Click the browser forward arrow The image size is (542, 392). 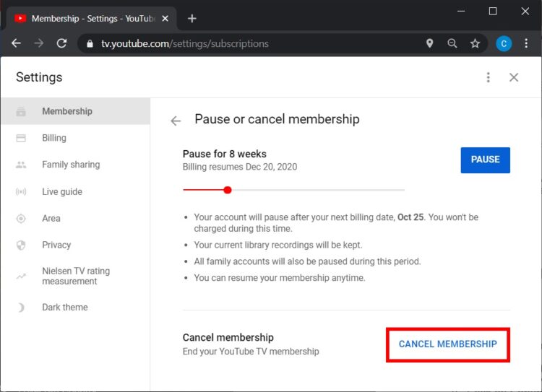[x=39, y=43]
